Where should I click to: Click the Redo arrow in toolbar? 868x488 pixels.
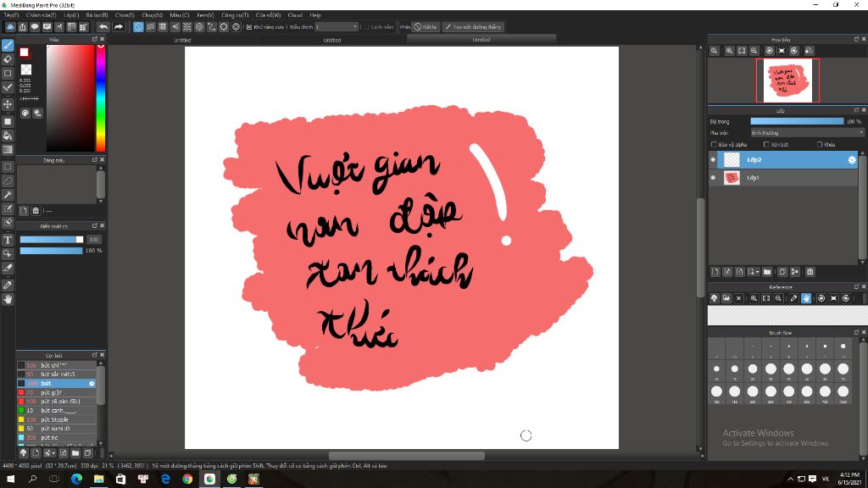(x=119, y=26)
